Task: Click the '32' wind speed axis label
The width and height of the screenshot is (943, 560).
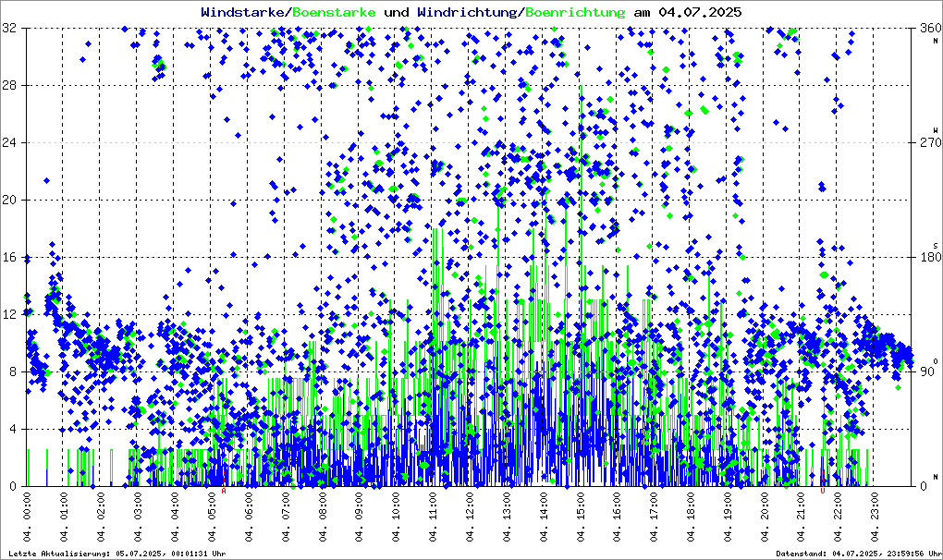Action: point(9,29)
